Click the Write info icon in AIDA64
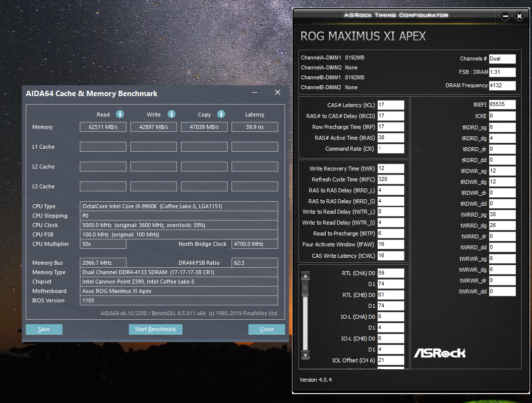Image resolution: width=532 pixels, height=403 pixels. 172,114
